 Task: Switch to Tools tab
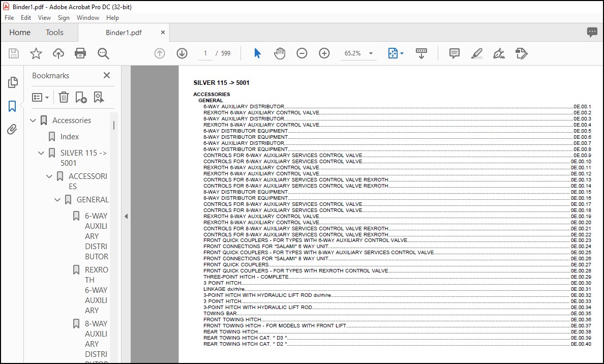coord(55,33)
